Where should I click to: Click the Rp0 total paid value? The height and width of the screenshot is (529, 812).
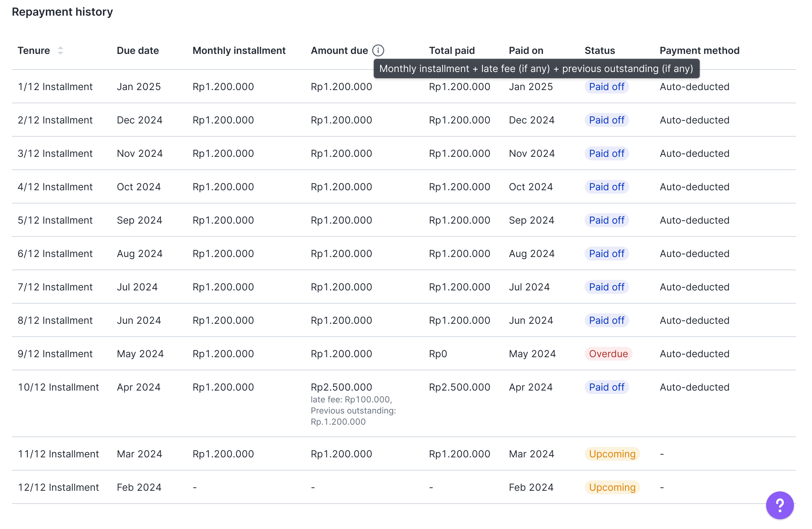(438, 354)
